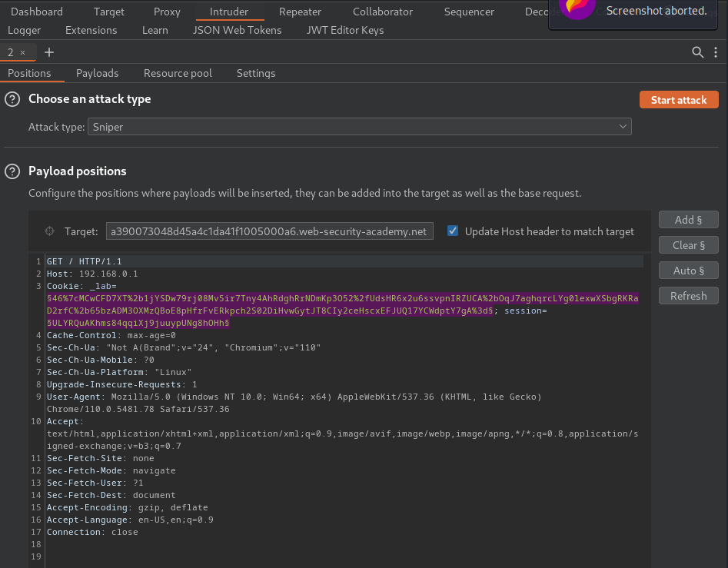
Task: Click the Sec-Ch-Ua-Mobile: ?0 line
Action: (100, 360)
